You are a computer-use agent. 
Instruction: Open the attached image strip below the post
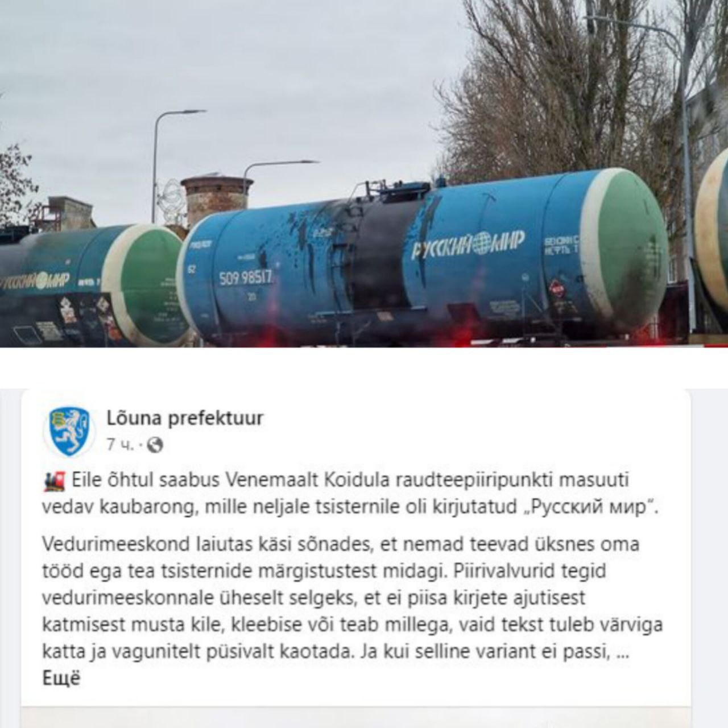[356, 717]
